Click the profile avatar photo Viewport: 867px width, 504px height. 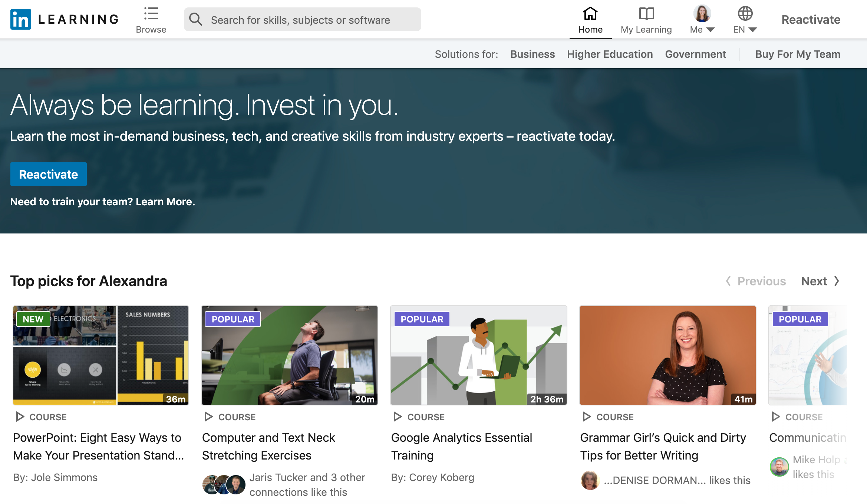point(702,14)
